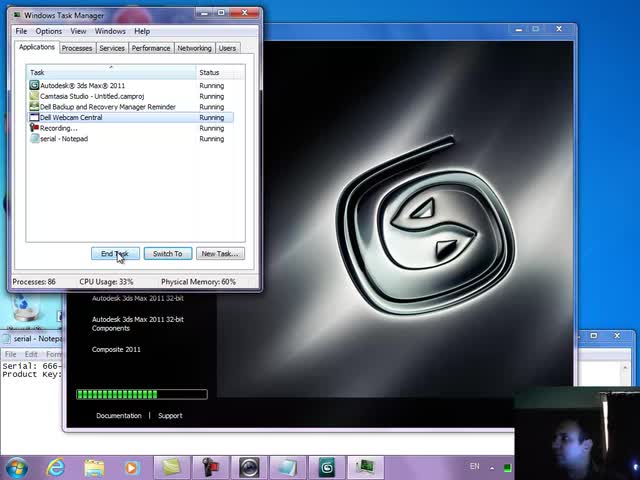
Task: Open the Documentation link in installer
Action: click(x=119, y=416)
